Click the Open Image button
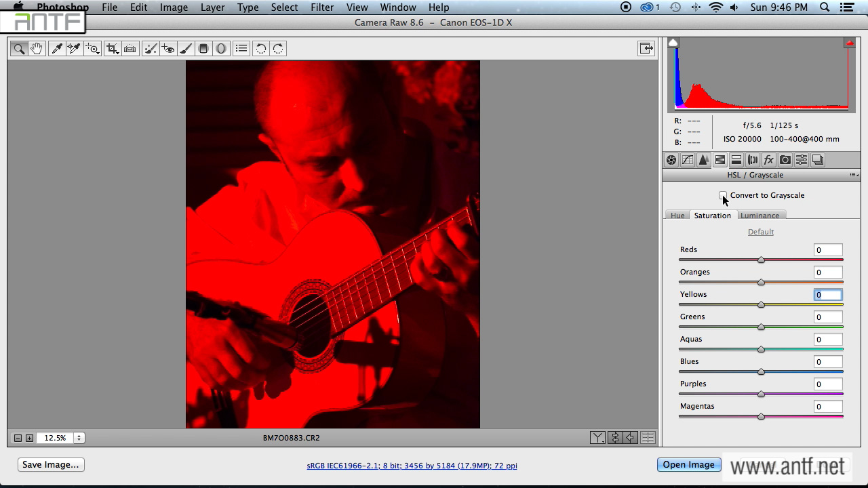The height and width of the screenshot is (488, 868). 688,464
